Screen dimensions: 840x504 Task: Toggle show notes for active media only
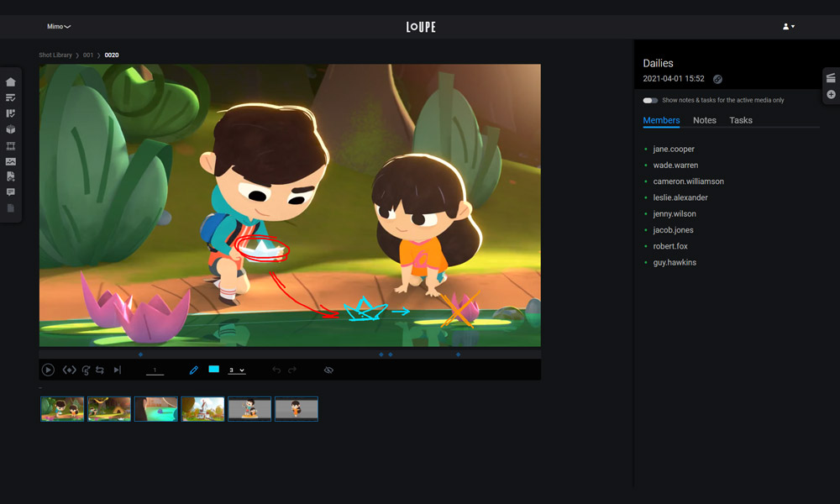coord(649,100)
